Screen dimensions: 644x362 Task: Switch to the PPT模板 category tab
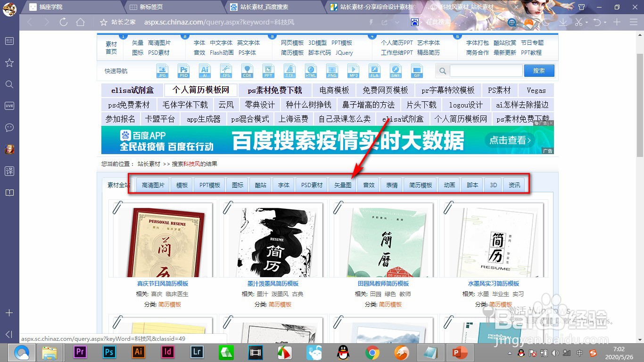click(x=209, y=185)
